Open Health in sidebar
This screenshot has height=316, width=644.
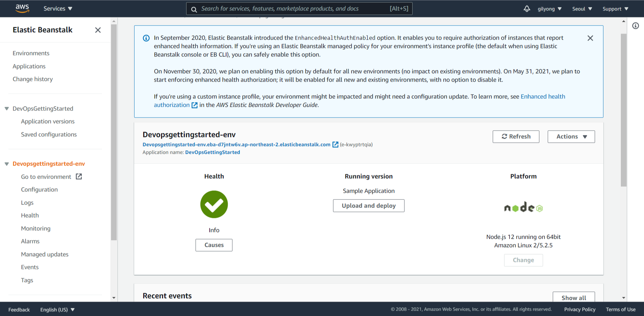point(30,215)
